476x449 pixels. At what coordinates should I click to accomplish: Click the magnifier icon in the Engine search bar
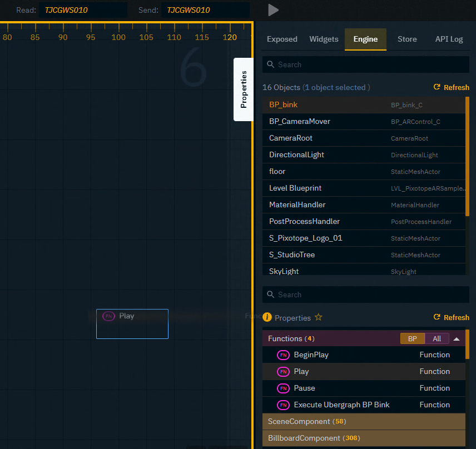coord(271,64)
